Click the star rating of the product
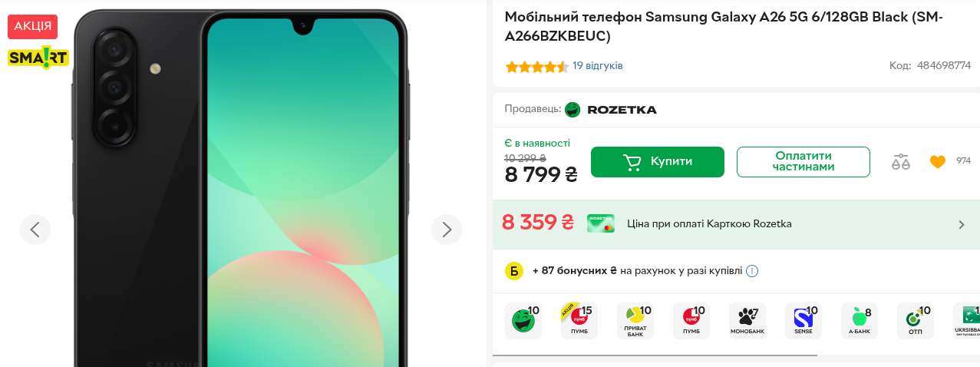This screenshot has width=980, height=367. 536,67
